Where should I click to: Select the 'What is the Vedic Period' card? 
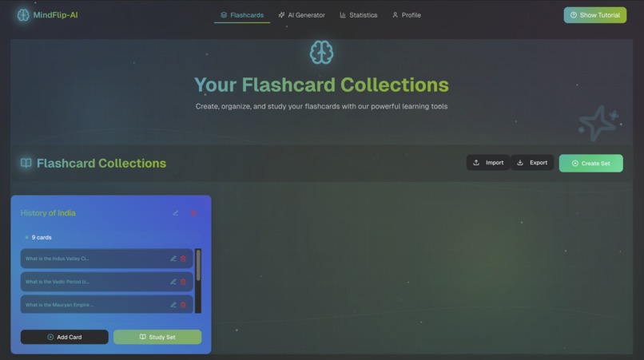coord(107,282)
